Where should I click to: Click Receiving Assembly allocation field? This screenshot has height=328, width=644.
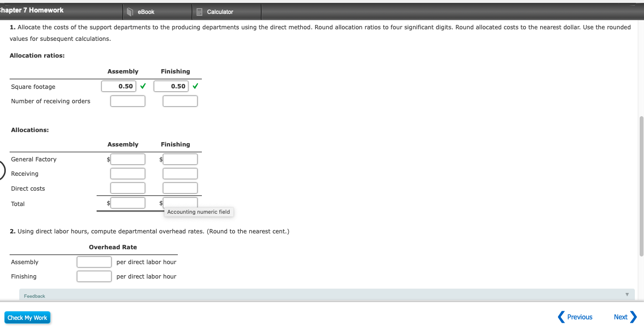click(128, 173)
